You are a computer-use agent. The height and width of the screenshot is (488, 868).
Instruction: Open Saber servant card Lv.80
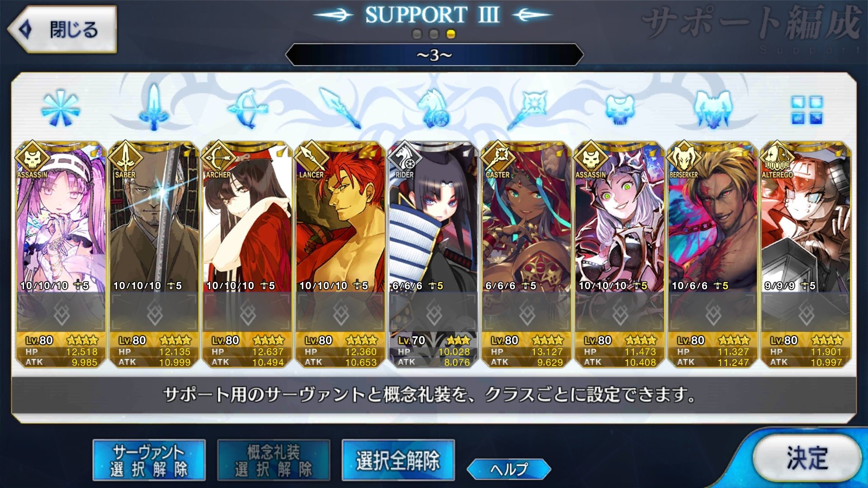pyautogui.click(x=154, y=254)
